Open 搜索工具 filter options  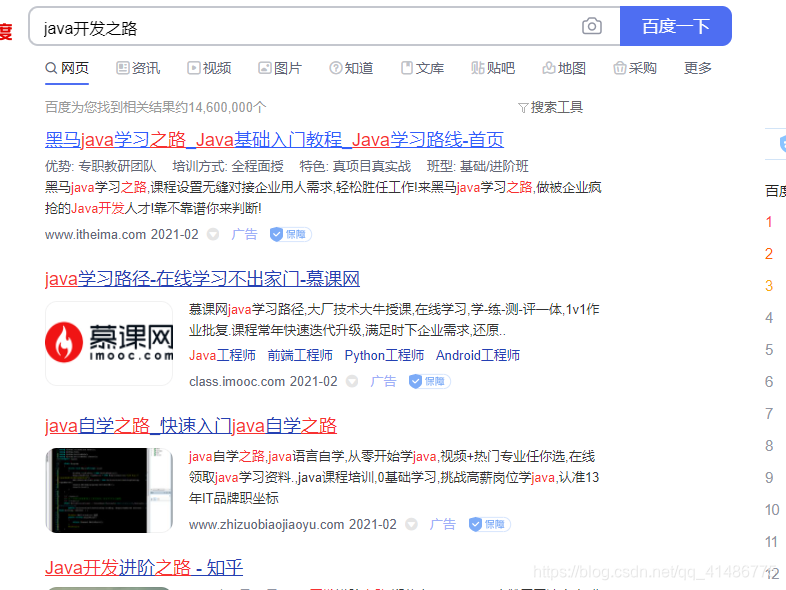(550, 107)
